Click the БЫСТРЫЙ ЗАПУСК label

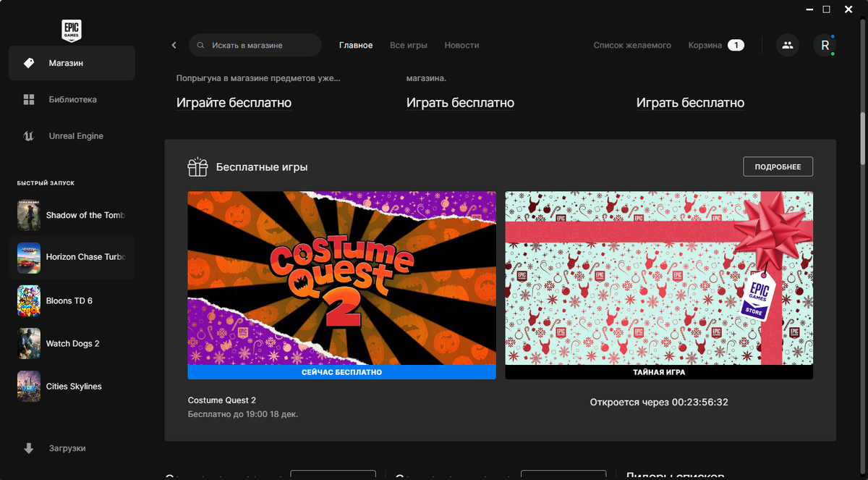click(x=46, y=183)
